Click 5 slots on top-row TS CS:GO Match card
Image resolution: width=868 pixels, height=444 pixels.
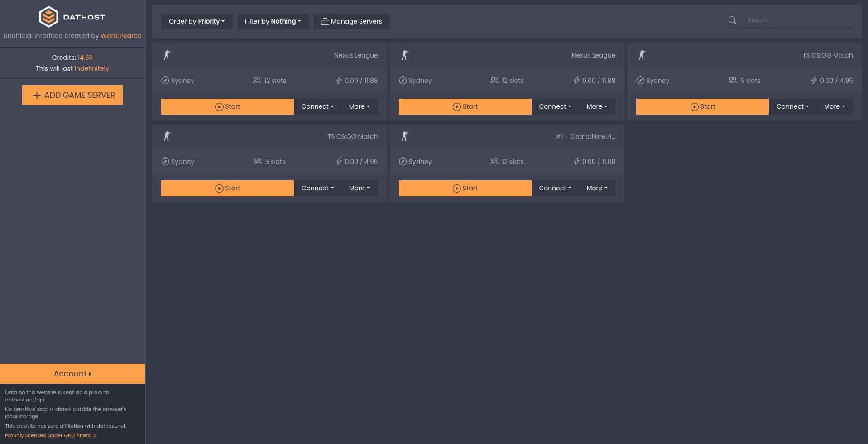click(x=750, y=81)
